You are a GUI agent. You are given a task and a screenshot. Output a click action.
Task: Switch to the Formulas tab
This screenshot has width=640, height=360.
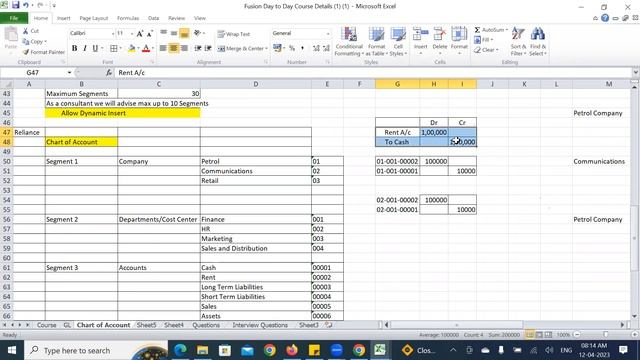[x=128, y=18]
